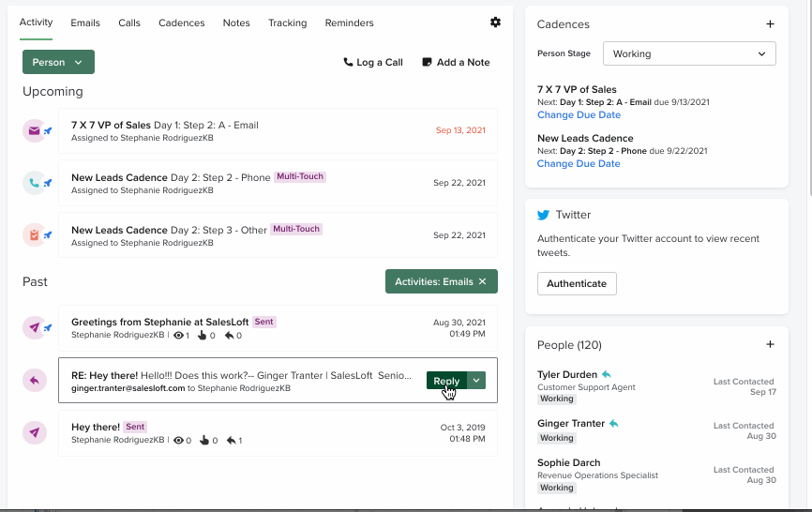Image resolution: width=812 pixels, height=512 pixels.
Task: Click Change Due Date under 7 X 7 VP of Sales
Action: 579,115
